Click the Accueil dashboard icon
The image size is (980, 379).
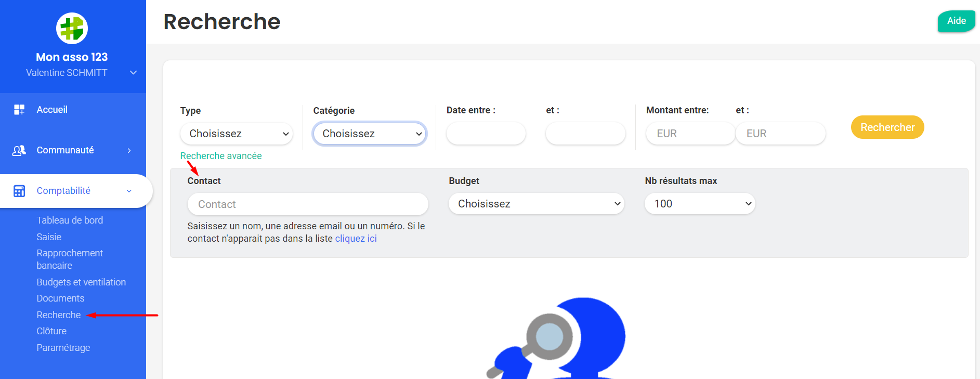point(19,110)
